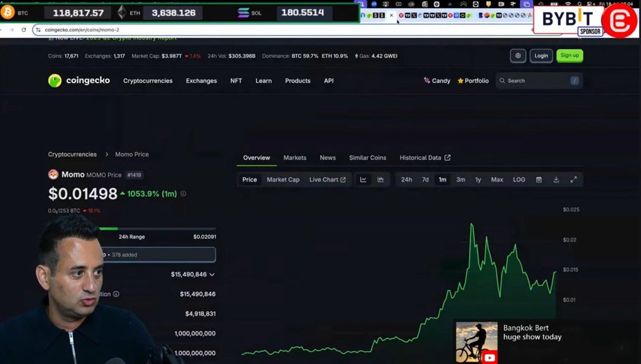Screen dimensions: 641x364
Task: Reload the page with browser refresh
Action: (24, 30)
